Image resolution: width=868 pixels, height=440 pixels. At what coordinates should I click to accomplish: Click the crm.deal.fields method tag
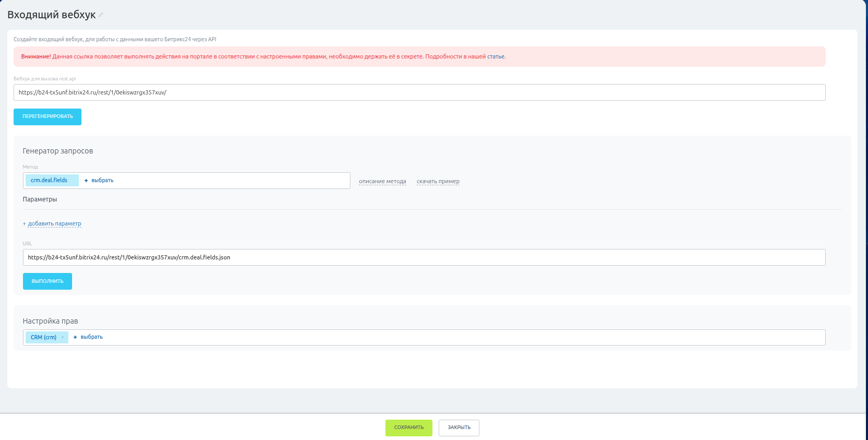49,181
